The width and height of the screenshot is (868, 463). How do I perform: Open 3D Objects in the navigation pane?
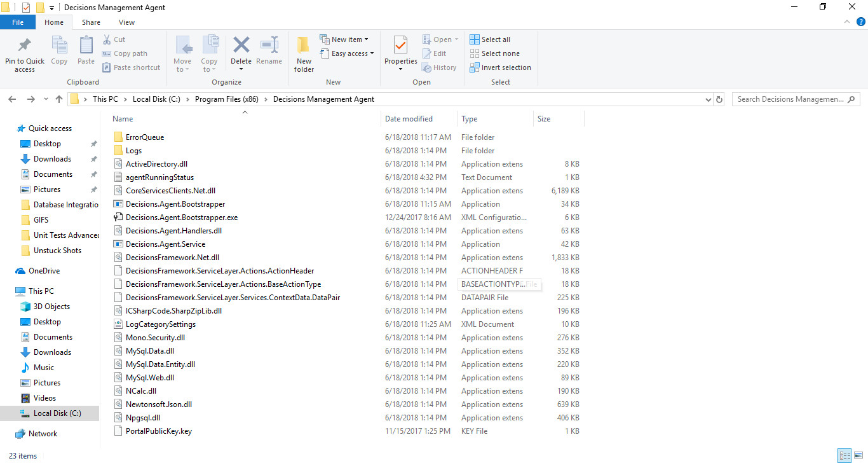(x=51, y=307)
